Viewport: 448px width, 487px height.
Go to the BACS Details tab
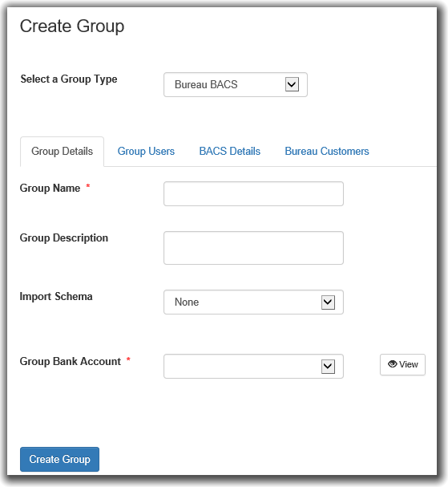point(229,152)
